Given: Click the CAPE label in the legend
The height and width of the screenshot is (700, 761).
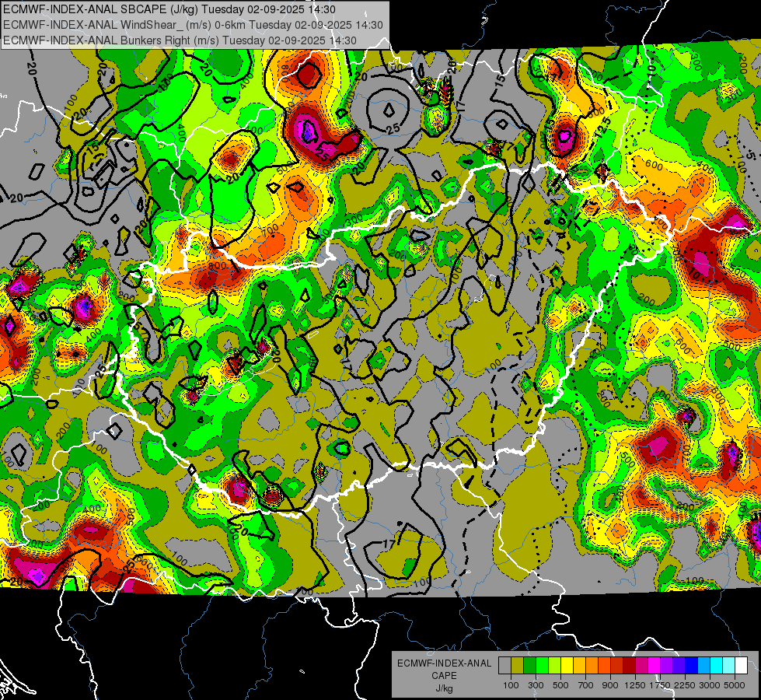Looking at the screenshot, I should click(444, 675).
